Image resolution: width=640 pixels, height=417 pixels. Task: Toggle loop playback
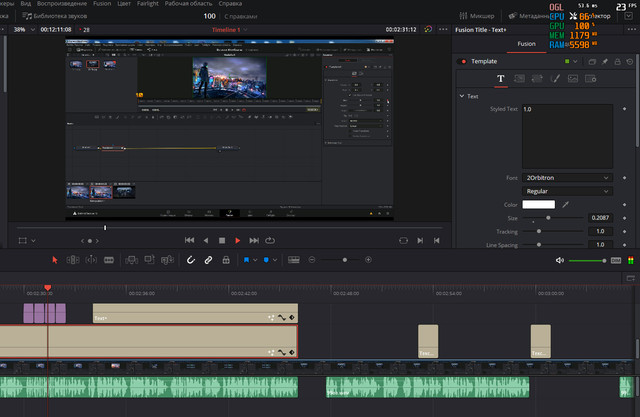[270, 240]
